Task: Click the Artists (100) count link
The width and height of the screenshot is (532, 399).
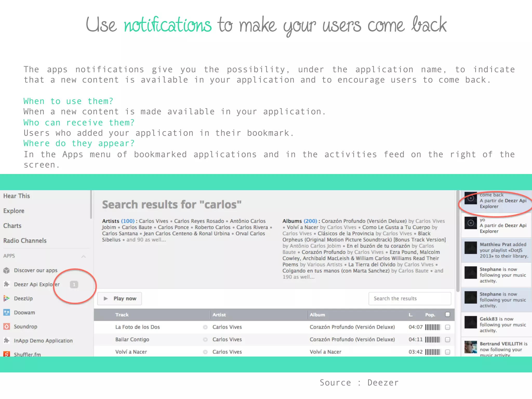Action: tap(128, 221)
